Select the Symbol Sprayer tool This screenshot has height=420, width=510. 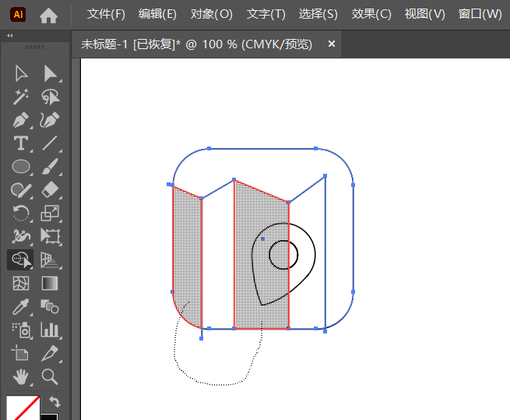click(x=21, y=330)
